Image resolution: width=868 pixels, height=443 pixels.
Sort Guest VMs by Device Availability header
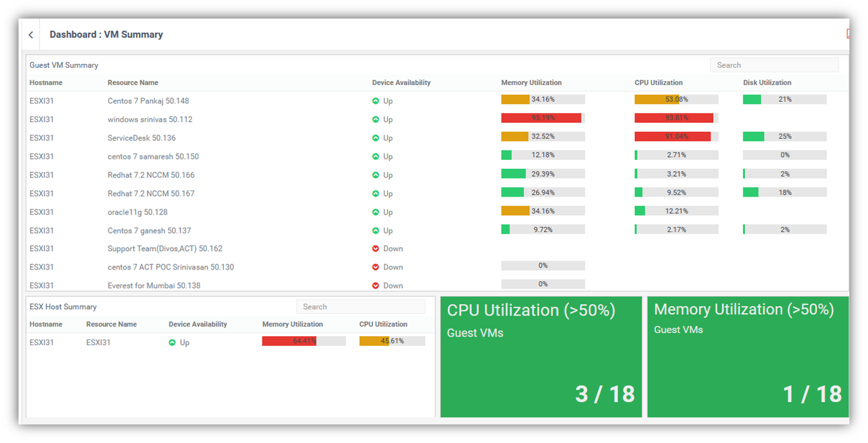click(x=401, y=83)
